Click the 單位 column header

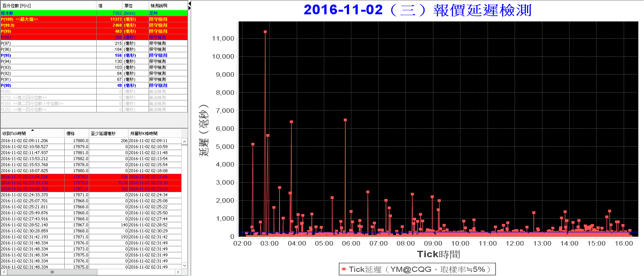coord(135,6)
